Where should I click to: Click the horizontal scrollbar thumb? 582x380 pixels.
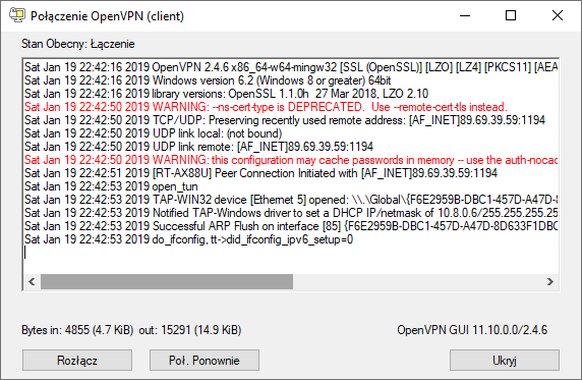point(167,282)
